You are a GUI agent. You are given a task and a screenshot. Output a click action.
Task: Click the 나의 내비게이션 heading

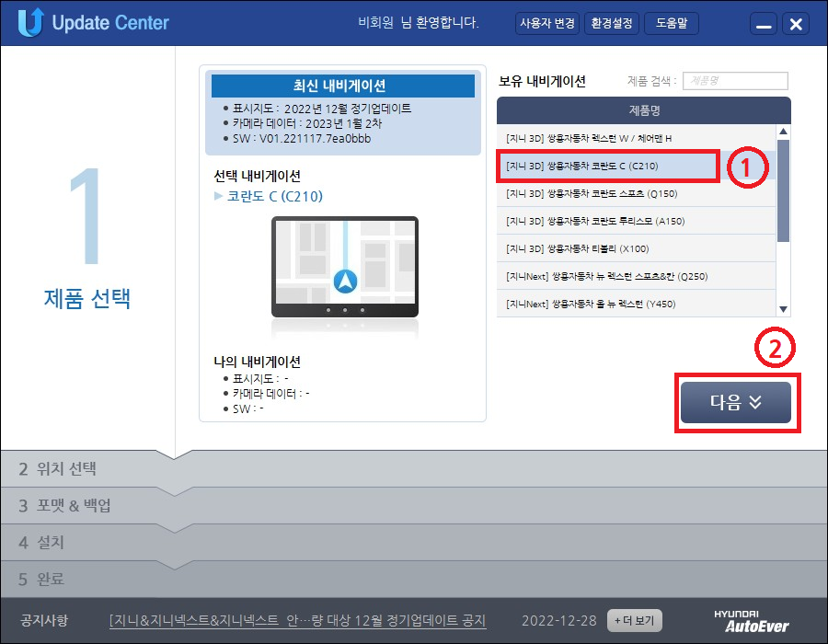(258, 362)
